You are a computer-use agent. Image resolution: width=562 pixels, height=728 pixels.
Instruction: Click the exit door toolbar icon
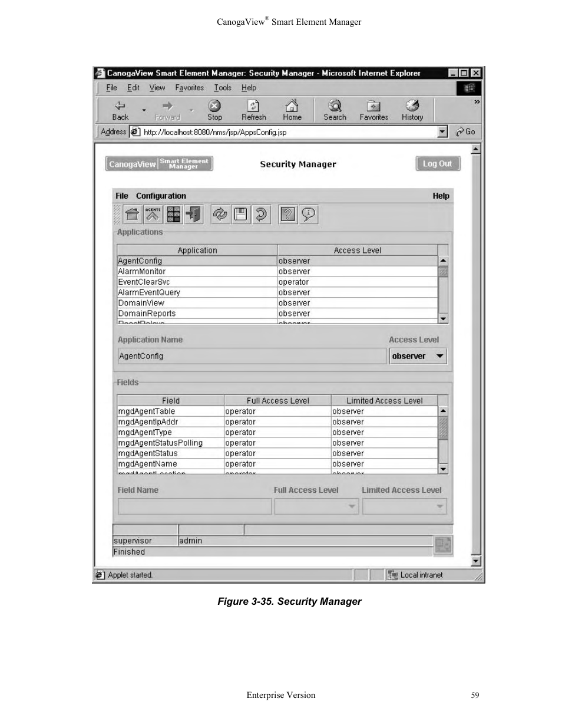[x=194, y=215]
